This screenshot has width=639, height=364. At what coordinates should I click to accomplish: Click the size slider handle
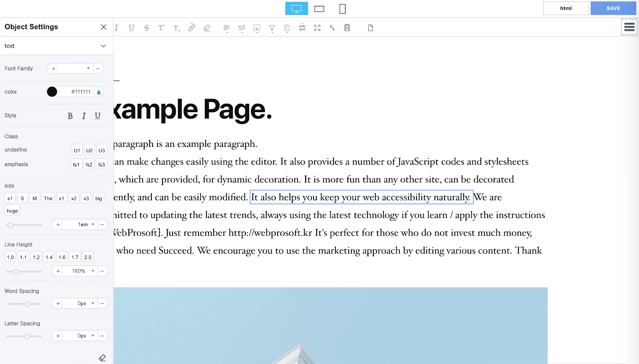coord(10,225)
